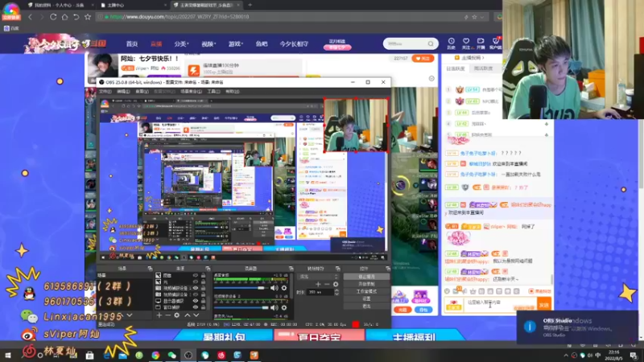Click 首页 in the Douyu navigation

tap(132, 43)
